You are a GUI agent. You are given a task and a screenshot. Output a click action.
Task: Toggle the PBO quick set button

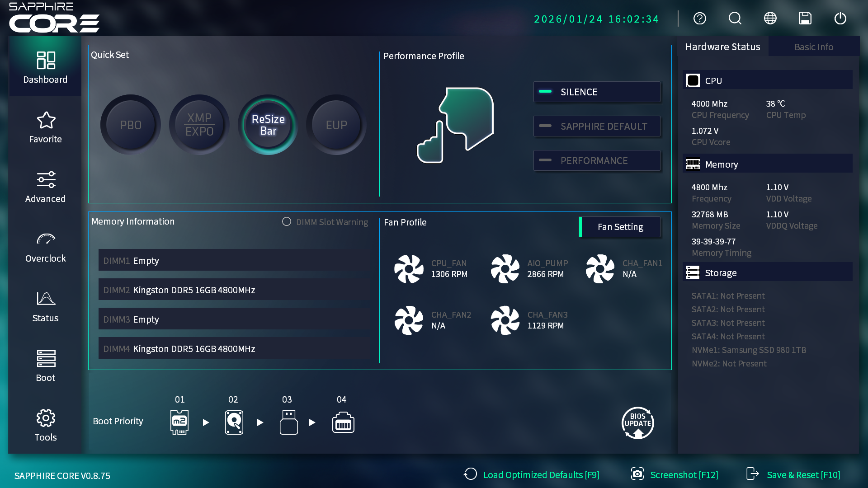[131, 125]
